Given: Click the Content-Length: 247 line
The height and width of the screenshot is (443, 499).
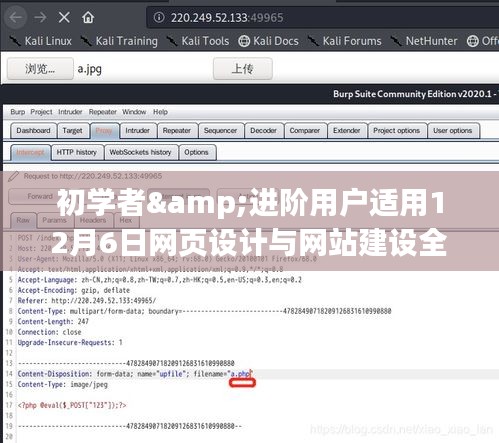Looking at the screenshot, I should 53,322.
